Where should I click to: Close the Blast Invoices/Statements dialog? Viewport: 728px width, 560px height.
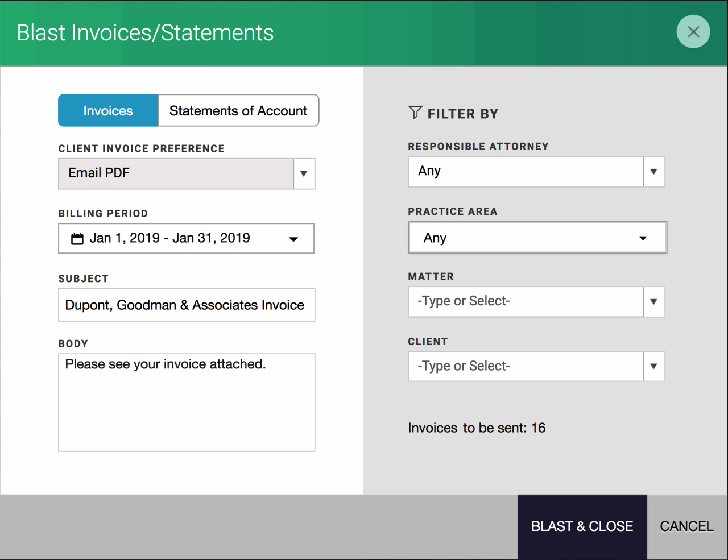click(x=693, y=32)
